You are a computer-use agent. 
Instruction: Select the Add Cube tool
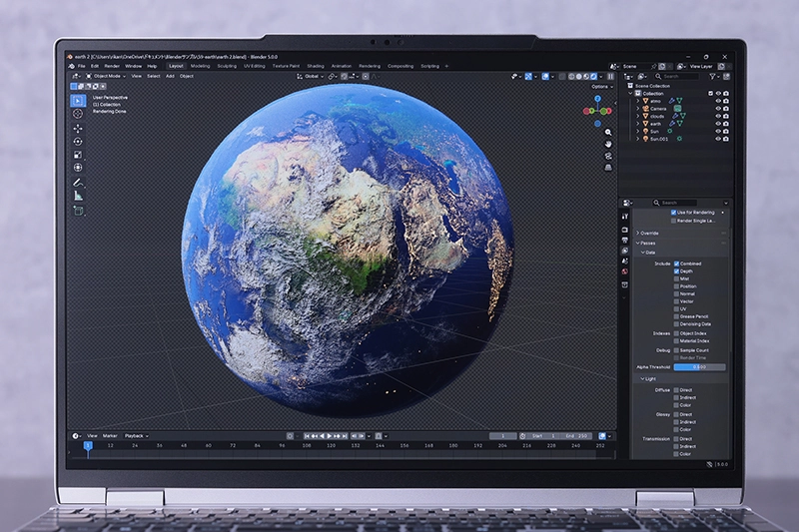78,211
